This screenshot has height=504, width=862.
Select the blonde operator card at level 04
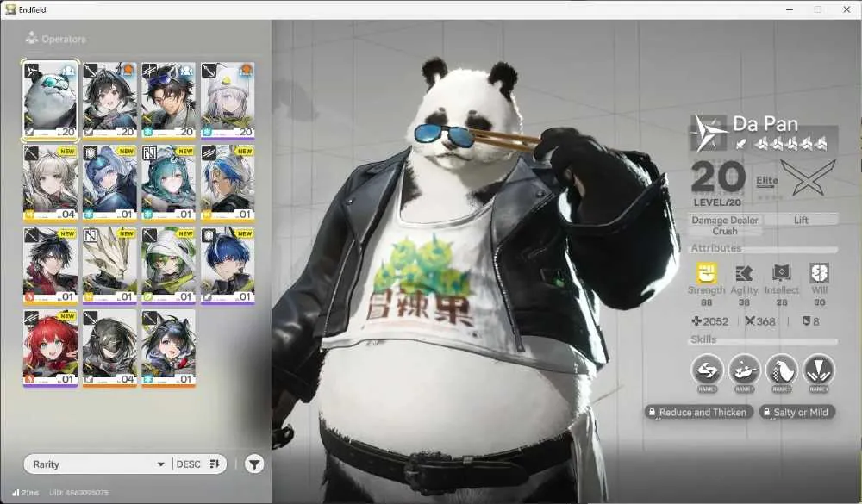click(50, 184)
